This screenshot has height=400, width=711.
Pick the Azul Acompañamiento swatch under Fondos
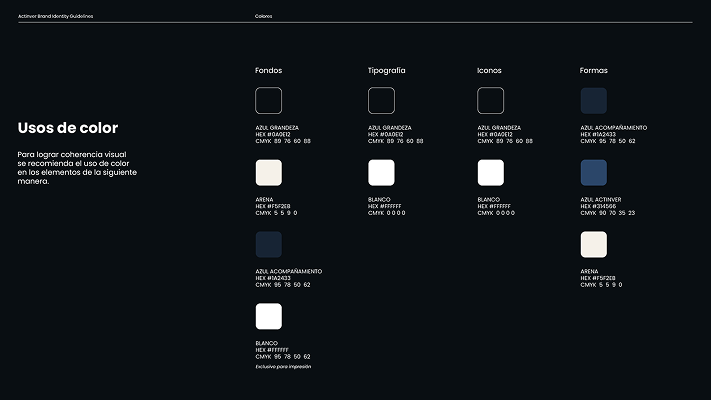click(x=268, y=244)
